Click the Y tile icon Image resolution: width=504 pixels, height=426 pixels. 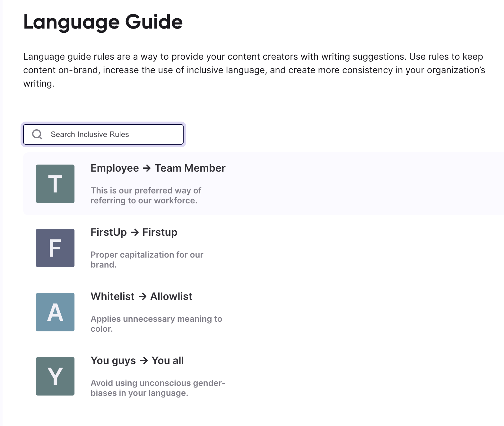click(x=55, y=376)
